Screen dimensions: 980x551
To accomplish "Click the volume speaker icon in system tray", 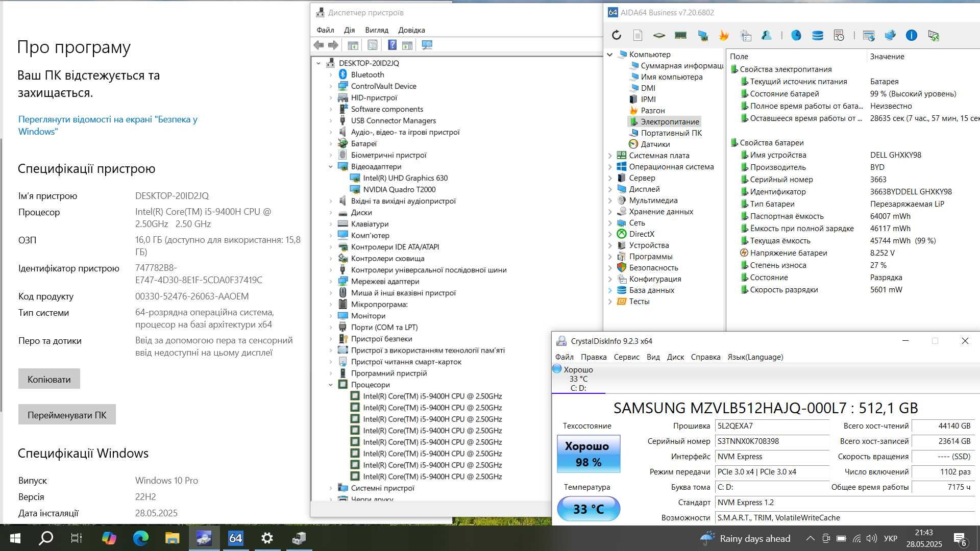I will pyautogui.click(x=872, y=538).
